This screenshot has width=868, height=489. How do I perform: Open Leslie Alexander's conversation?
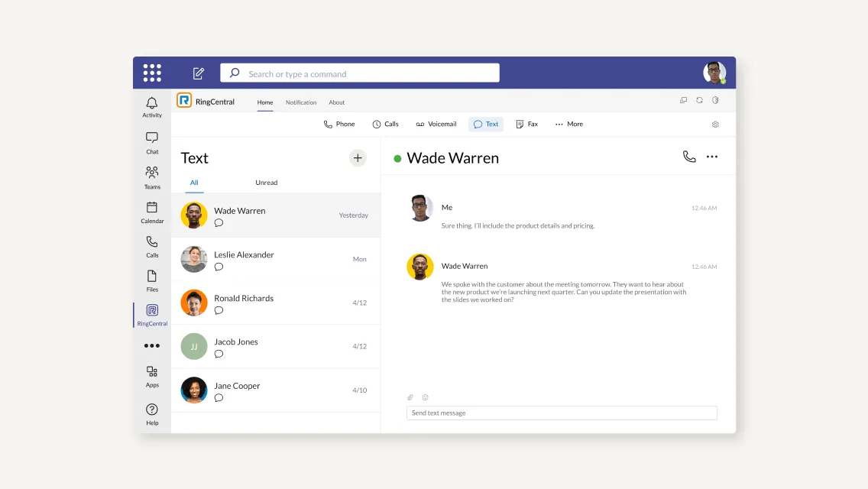tap(275, 259)
